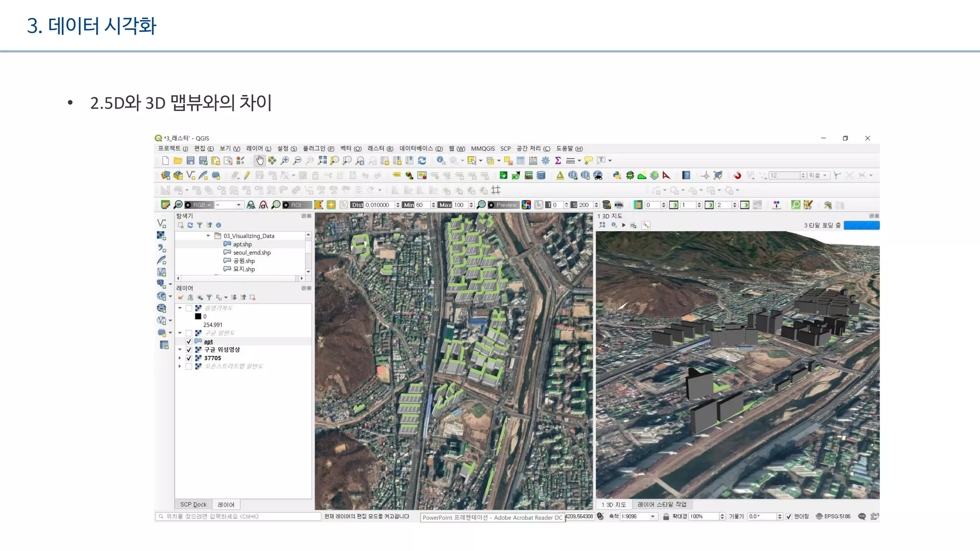Click the Filter Browser funnel icon
The width and height of the screenshot is (980, 551).
pos(200,225)
